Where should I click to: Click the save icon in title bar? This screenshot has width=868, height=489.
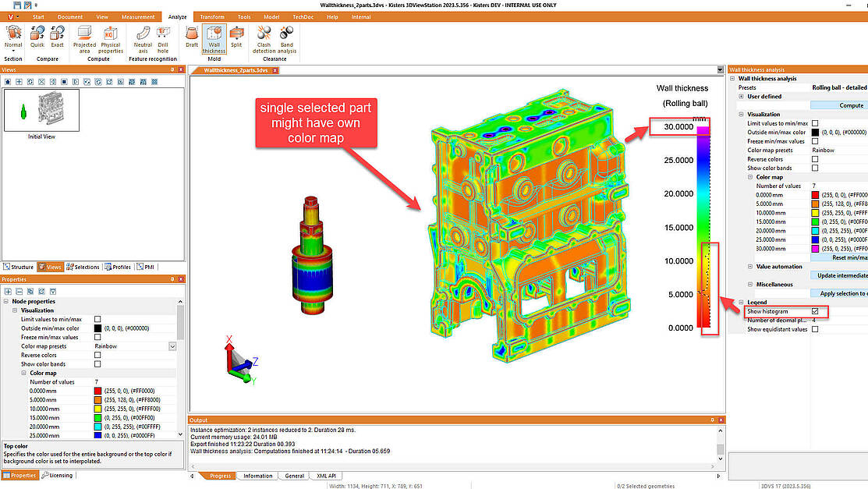pyautogui.click(x=17, y=5)
